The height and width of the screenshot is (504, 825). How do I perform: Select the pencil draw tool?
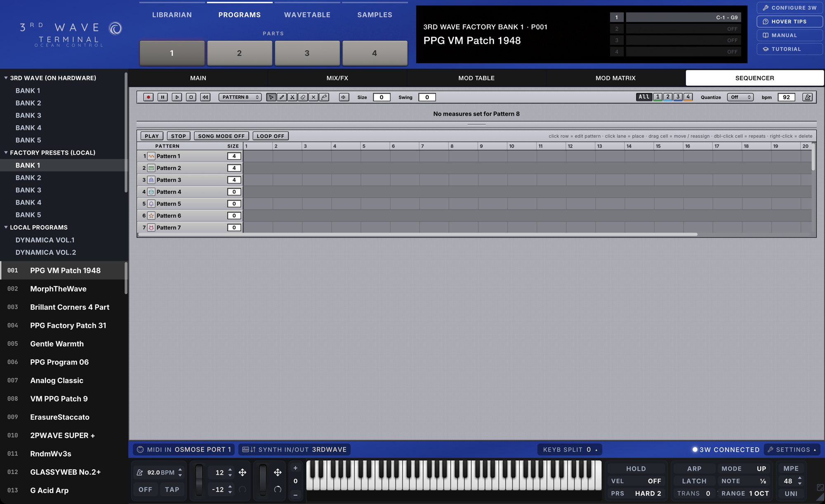[282, 97]
